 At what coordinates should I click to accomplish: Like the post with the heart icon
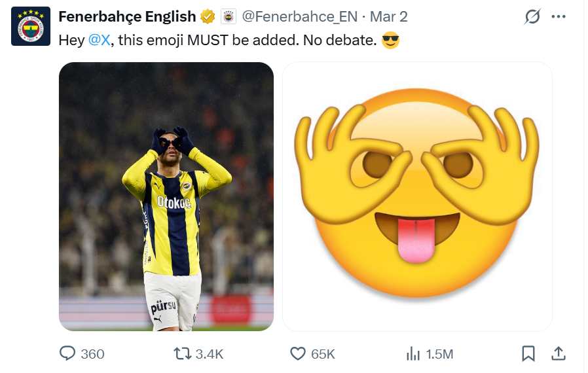point(298,353)
